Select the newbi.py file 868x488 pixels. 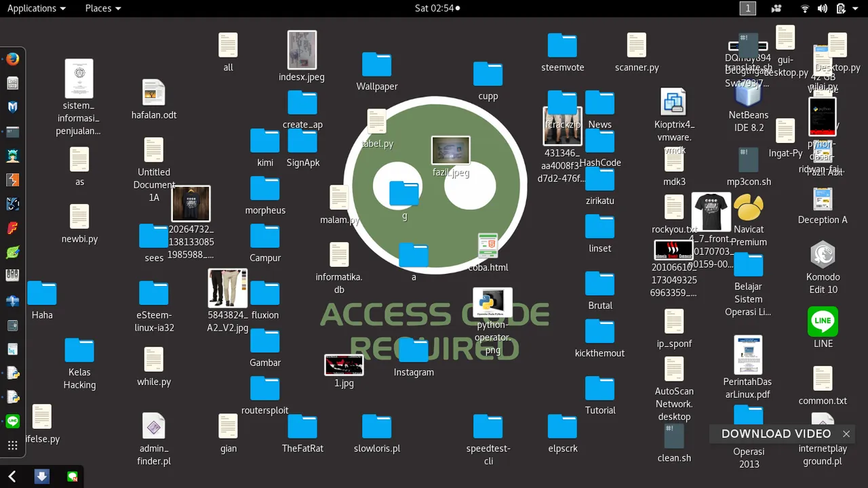pos(79,217)
